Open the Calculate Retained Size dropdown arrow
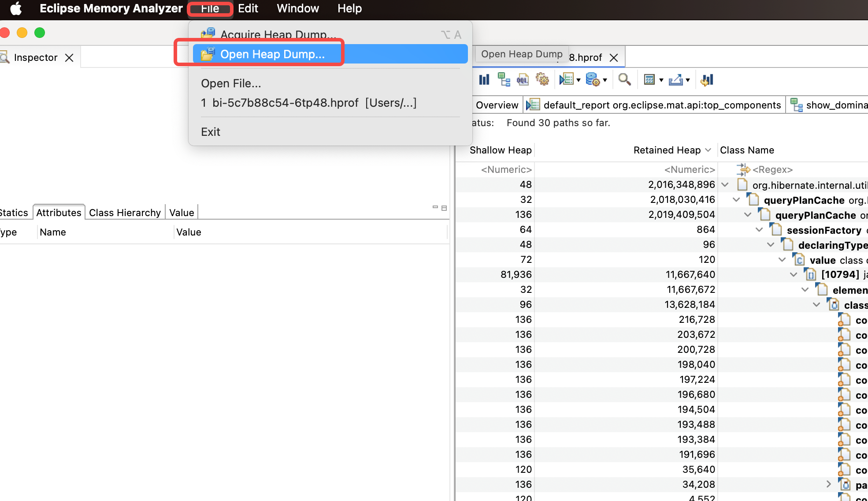 [661, 80]
